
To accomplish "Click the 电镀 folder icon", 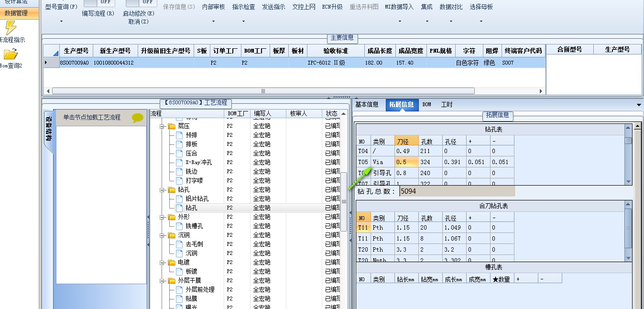I will click(x=172, y=263).
